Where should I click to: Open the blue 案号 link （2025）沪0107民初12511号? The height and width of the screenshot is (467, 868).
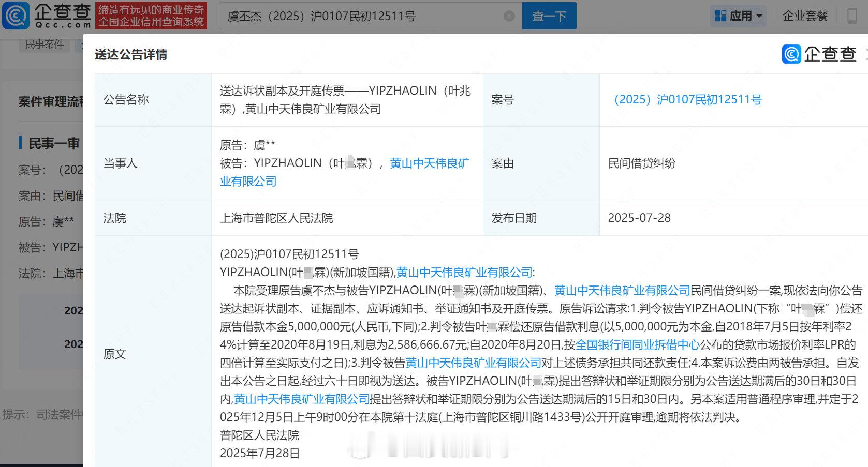point(685,99)
